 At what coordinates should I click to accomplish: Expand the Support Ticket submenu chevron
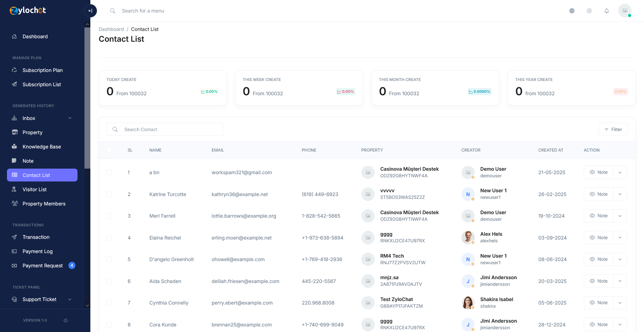point(70,299)
